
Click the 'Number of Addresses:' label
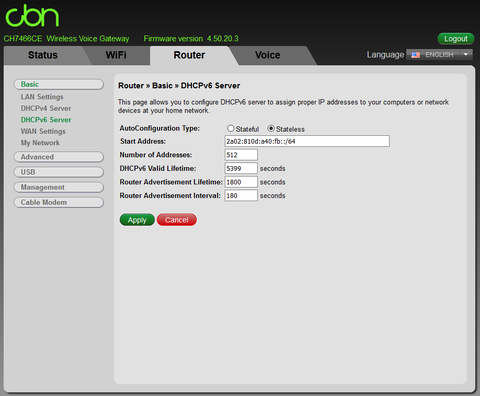tap(156, 155)
